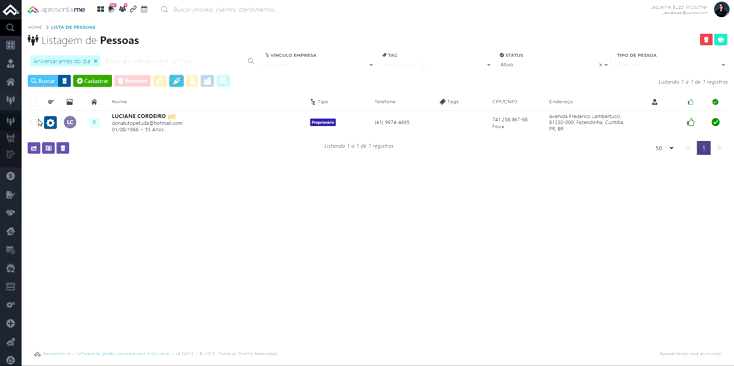Open the sidebar search icon

click(x=10, y=28)
